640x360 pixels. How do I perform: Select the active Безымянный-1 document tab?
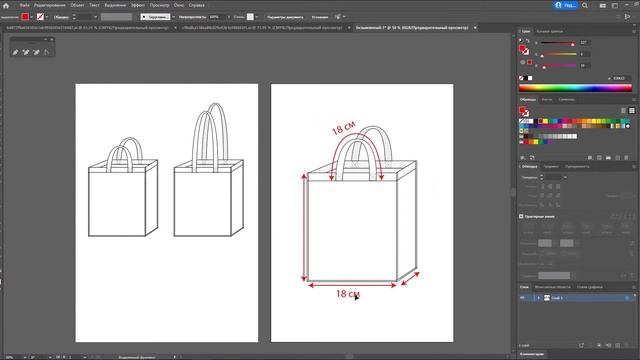[x=412, y=28]
